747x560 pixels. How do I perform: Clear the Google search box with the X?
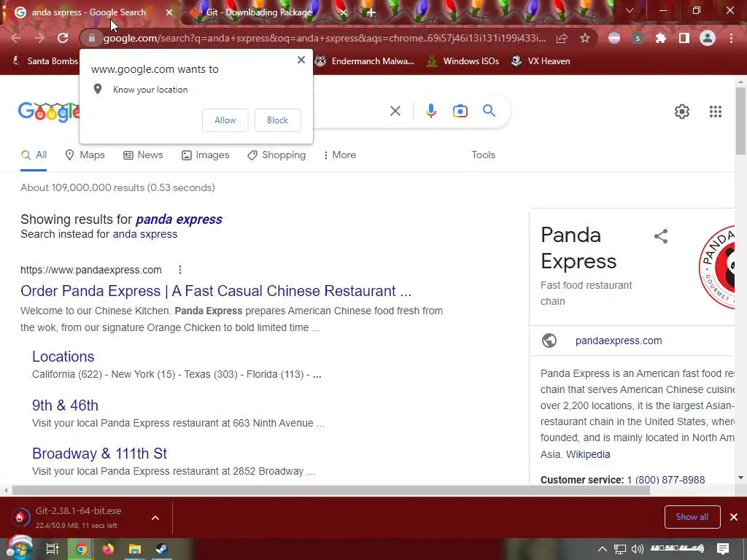(x=395, y=111)
